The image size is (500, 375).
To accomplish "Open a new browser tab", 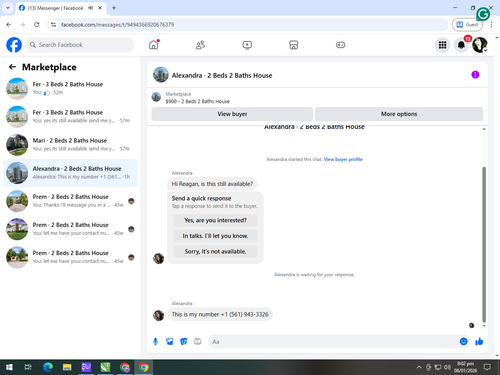I will (114, 8).
